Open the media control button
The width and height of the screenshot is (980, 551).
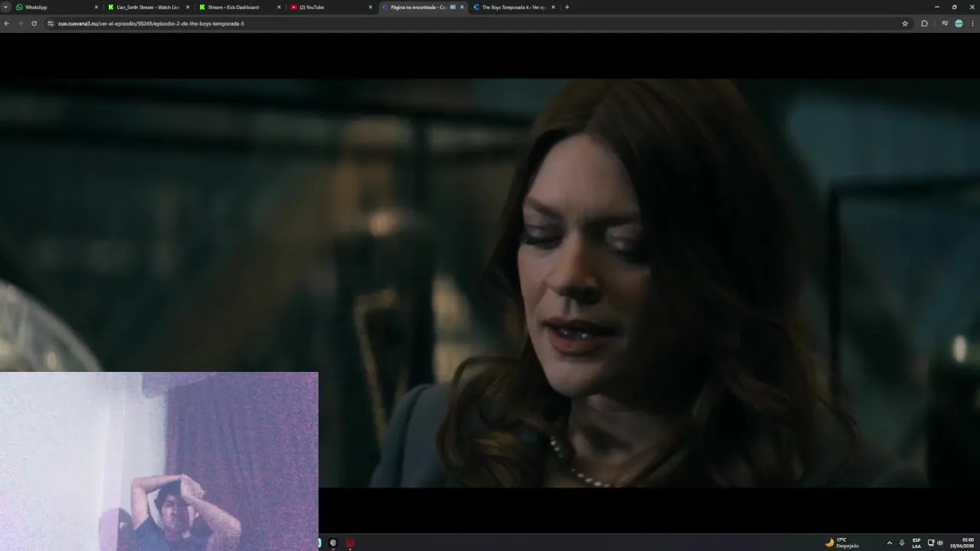945,24
